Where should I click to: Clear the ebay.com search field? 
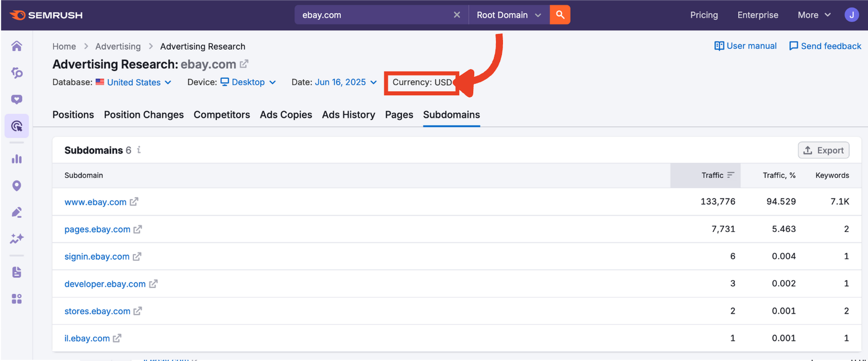(457, 15)
